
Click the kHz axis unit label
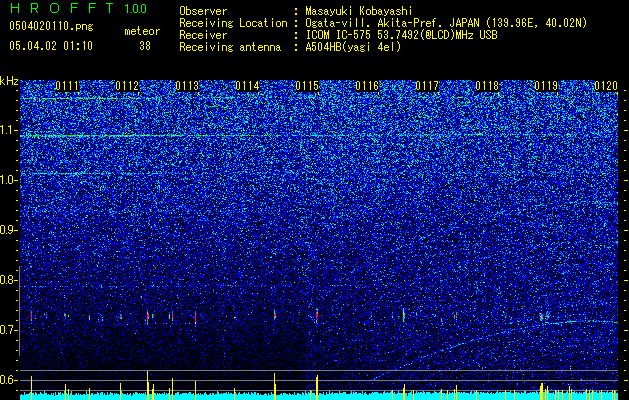click(9, 81)
